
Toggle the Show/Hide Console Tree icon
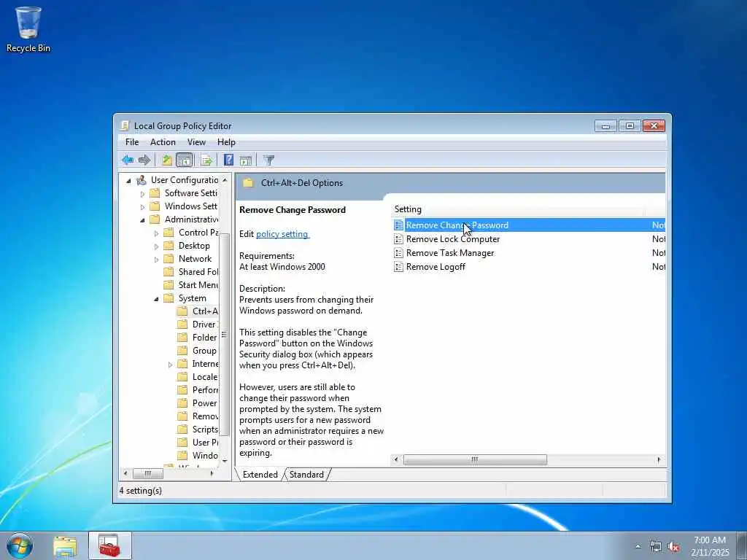[x=185, y=160]
